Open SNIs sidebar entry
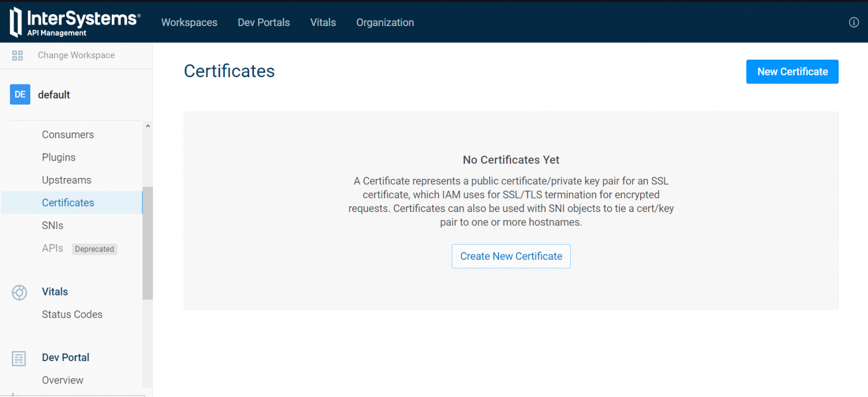Viewport: 868px width, 397px height. (53, 226)
